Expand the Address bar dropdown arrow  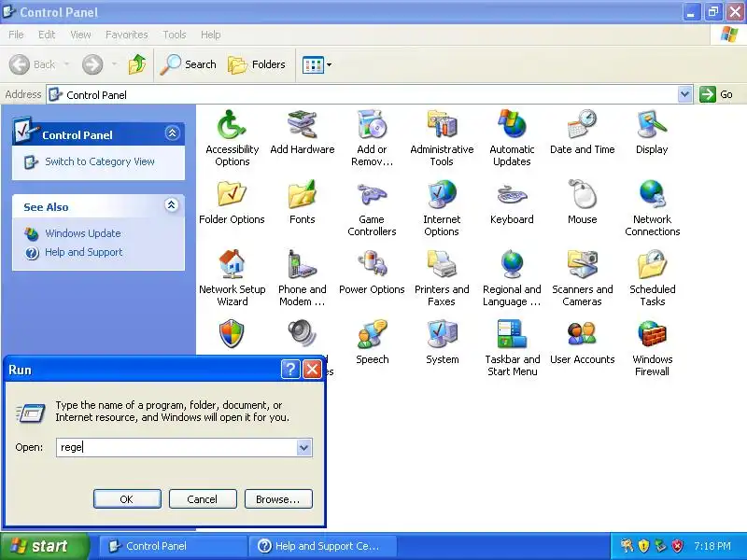(x=684, y=94)
